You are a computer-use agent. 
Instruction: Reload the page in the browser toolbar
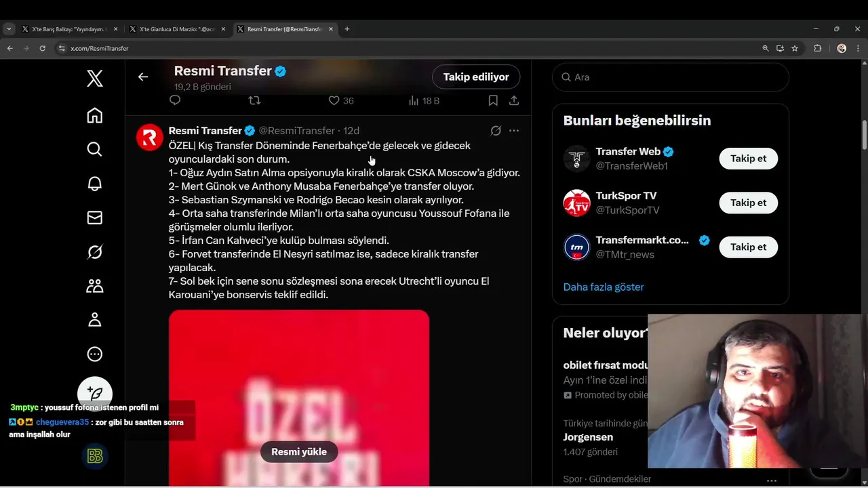pyautogui.click(x=42, y=48)
